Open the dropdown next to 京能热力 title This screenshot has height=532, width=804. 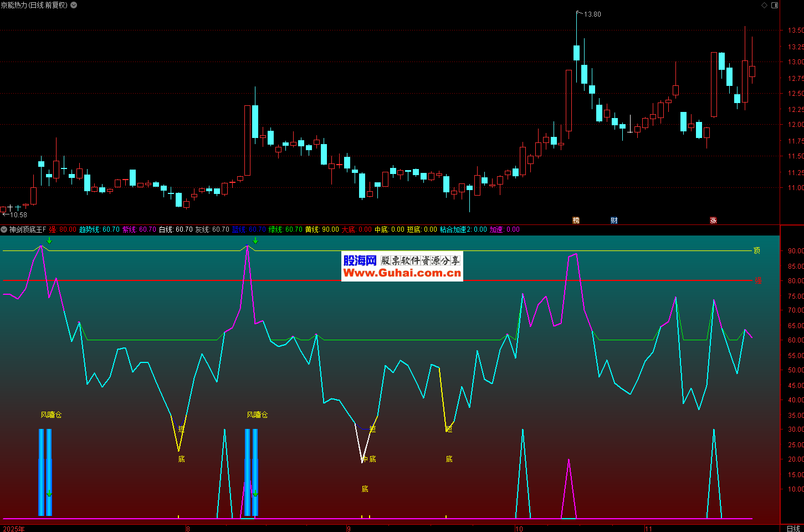click(74, 5)
